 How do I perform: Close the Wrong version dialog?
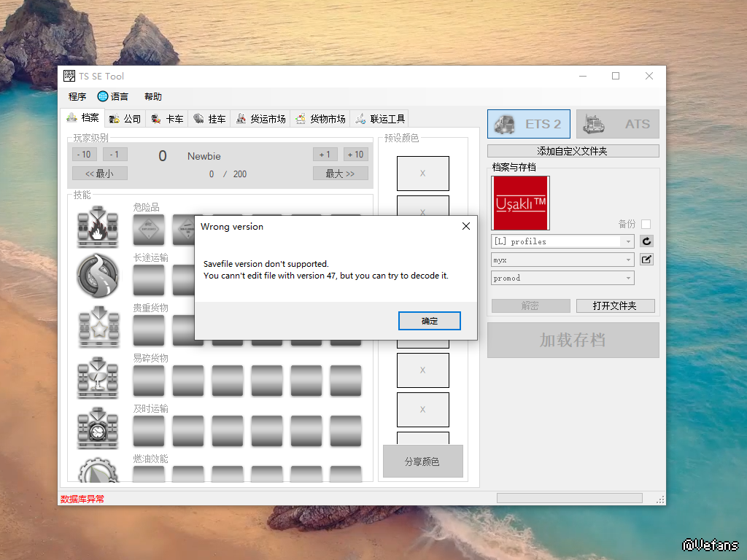(466, 227)
